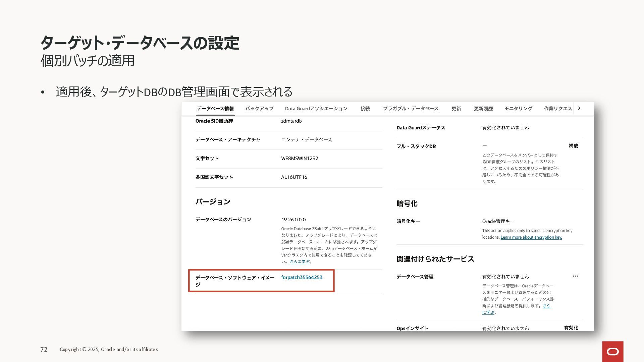The image size is (644, 362).
Task: Click the 関連付けられたサービス heading
Action: (x=435, y=259)
